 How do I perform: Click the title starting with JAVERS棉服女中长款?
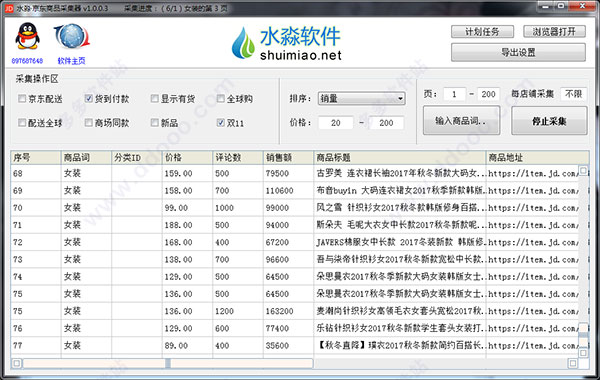[401, 242]
